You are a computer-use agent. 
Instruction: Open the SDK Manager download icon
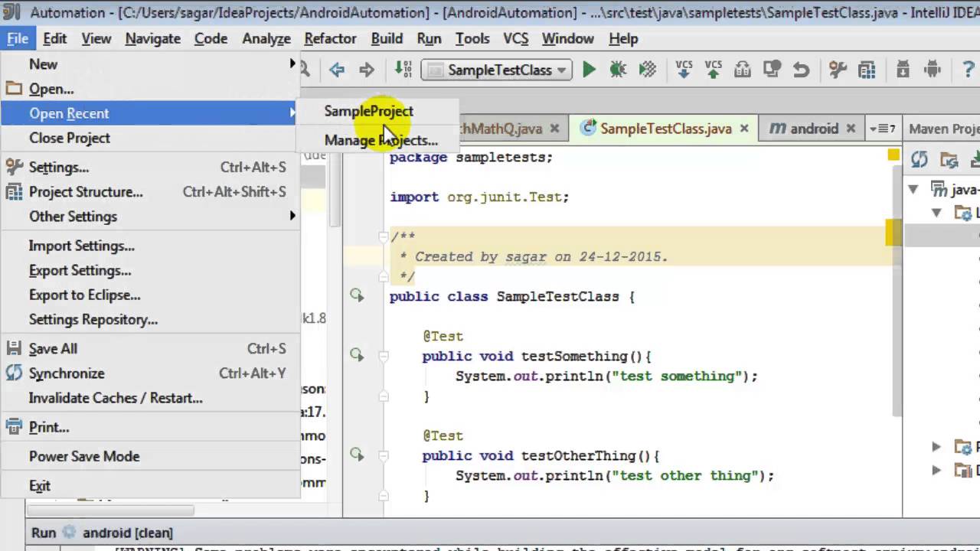pyautogui.click(x=903, y=70)
